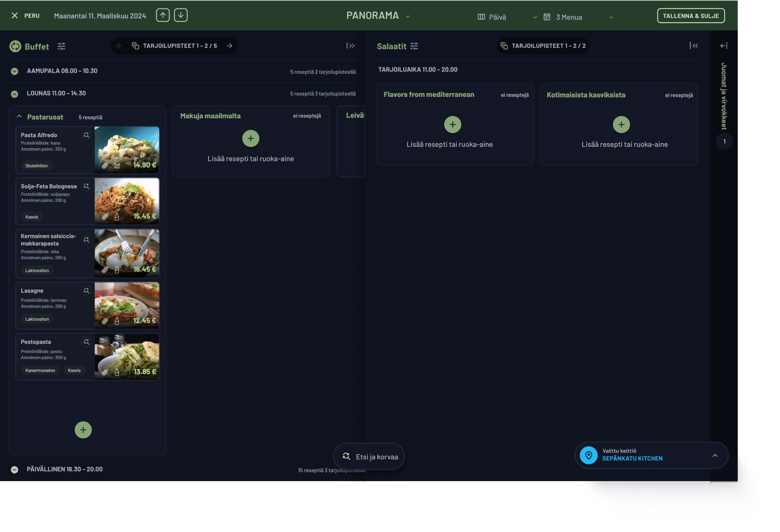The height and width of the screenshot is (532, 780).
Task: Click the down arrow date navigation button
Action: 180,15
